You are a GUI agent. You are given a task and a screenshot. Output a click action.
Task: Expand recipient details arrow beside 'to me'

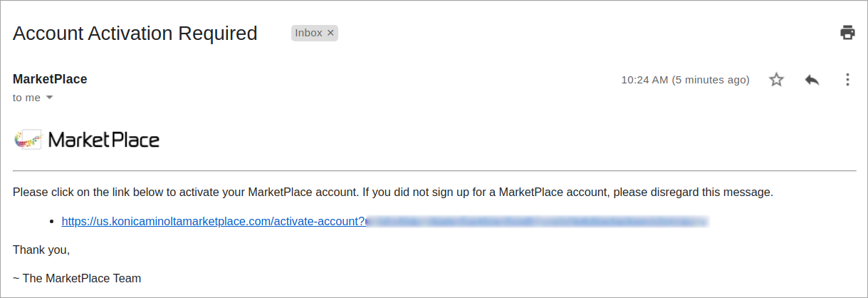[49, 98]
